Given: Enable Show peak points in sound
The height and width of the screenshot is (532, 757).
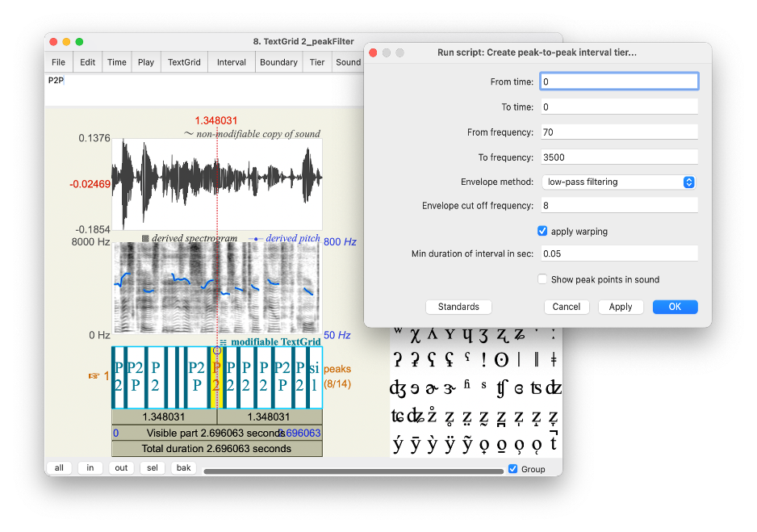Looking at the screenshot, I should 542,279.
